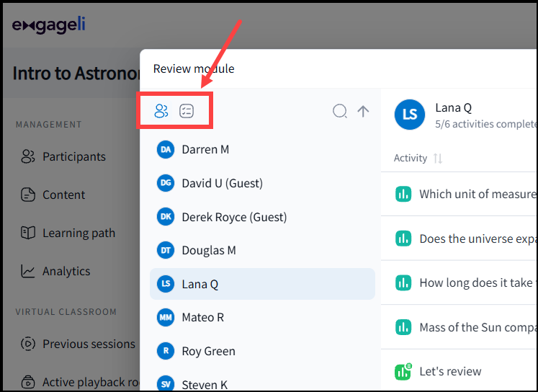Click poll icon beside 'Mass of the Sun'
538x392 pixels.
click(x=403, y=327)
